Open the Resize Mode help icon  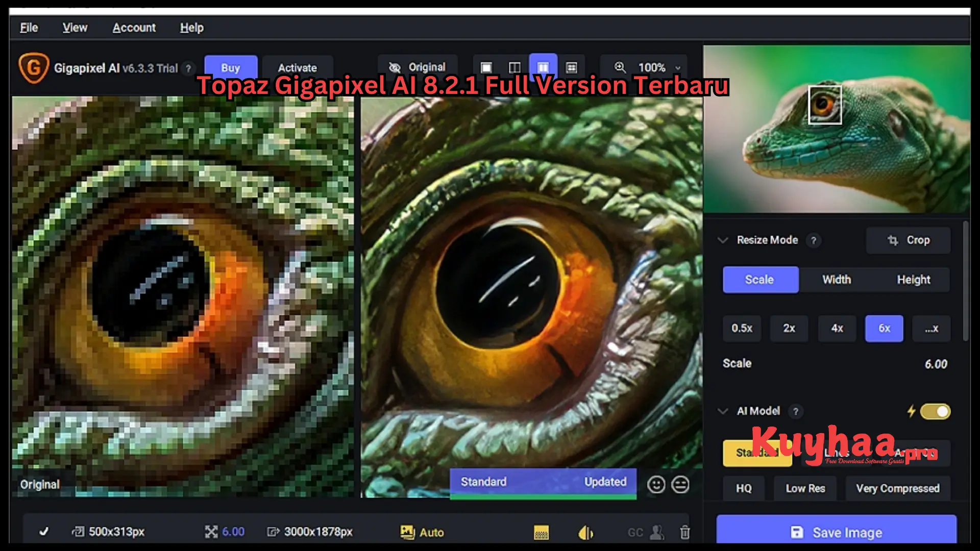tap(814, 240)
